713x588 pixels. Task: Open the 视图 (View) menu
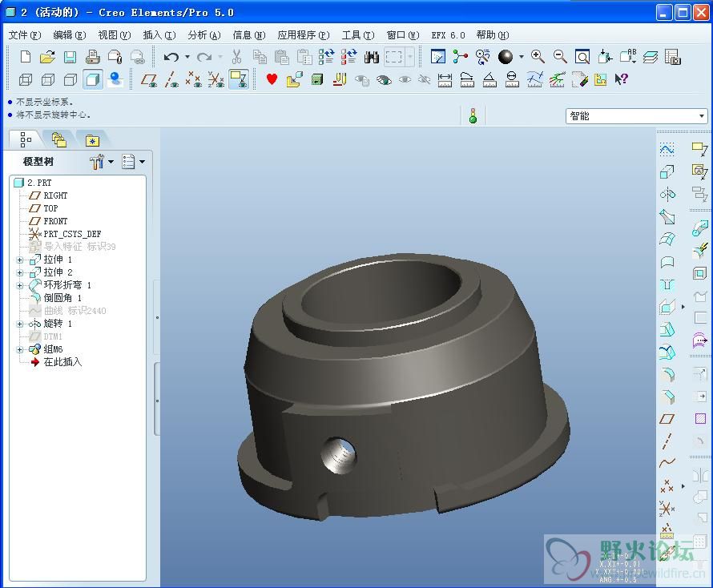(115, 35)
